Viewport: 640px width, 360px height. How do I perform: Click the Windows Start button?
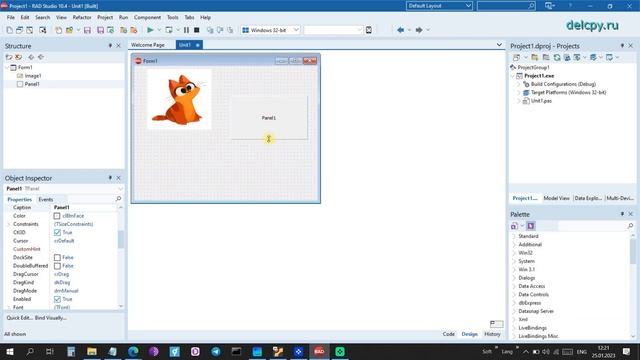(x=9, y=351)
